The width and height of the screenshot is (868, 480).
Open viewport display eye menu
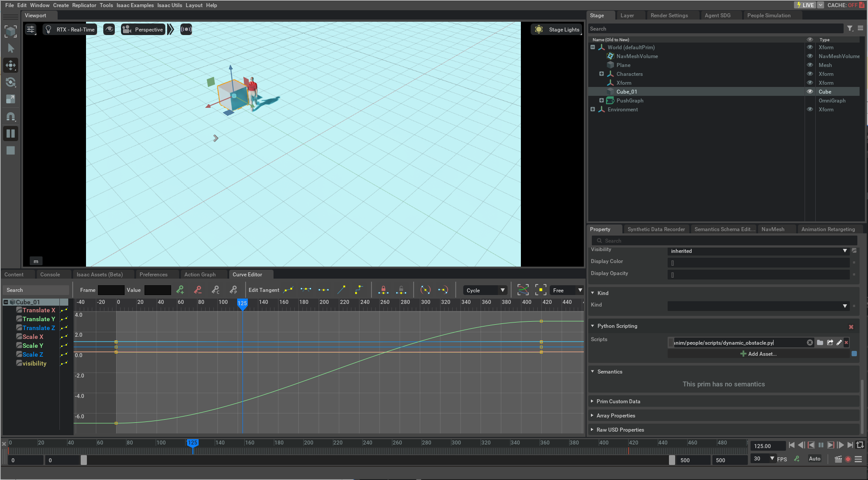point(109,29)
